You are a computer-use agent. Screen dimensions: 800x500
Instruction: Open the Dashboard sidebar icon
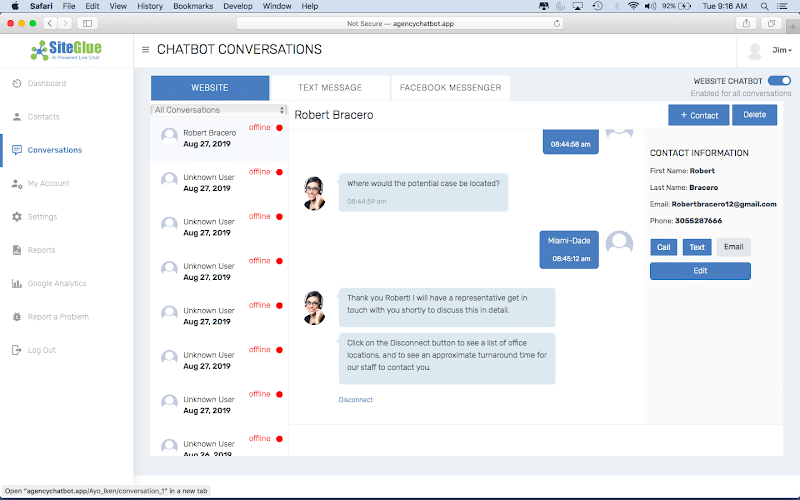point(17,83)
